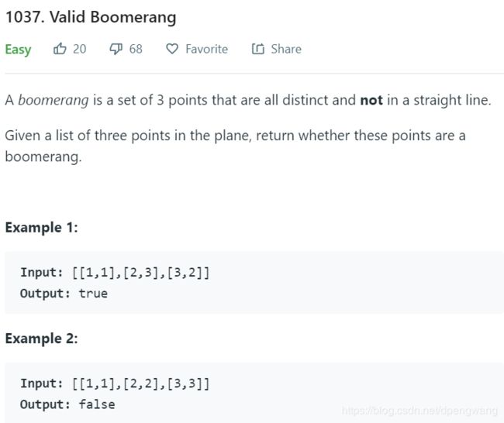
Task: Click the thumbs-down dislike icon
Action: click(116, 49)
